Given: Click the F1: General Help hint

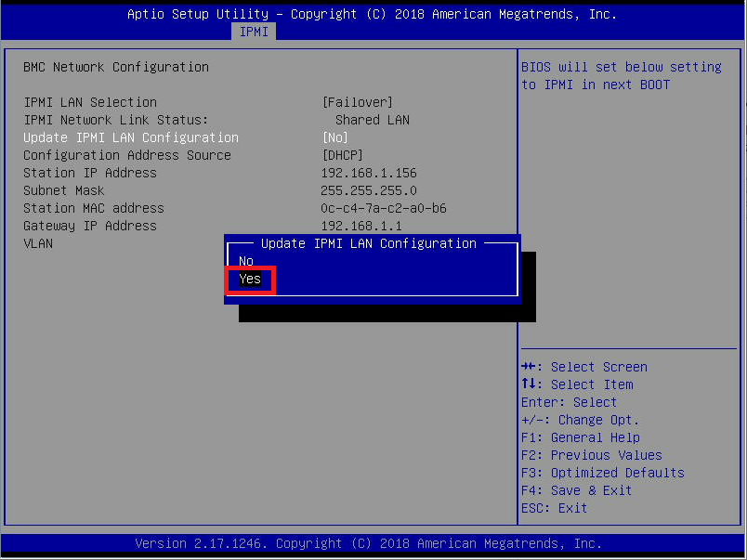Looking at the screenshot, I should (581, 437).
